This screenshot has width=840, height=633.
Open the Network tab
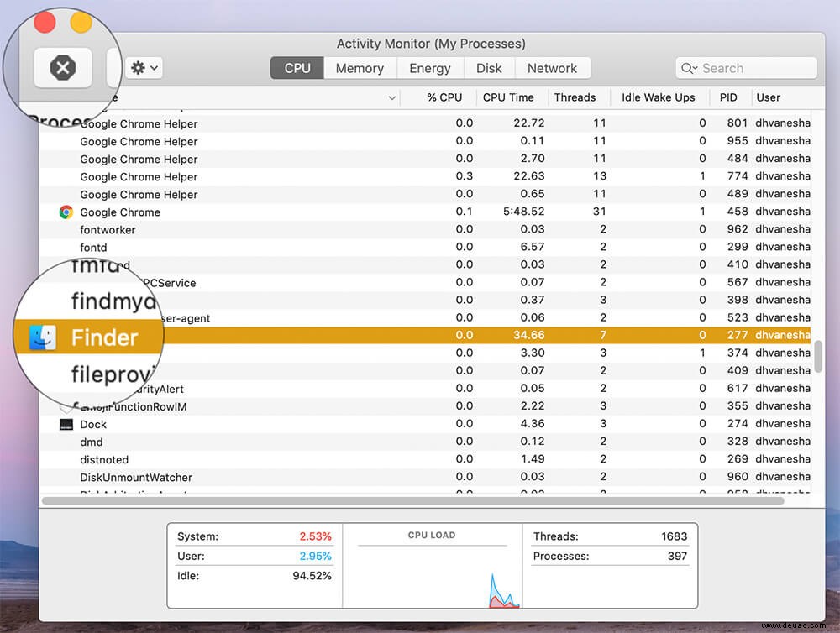[x=553, y=68]
